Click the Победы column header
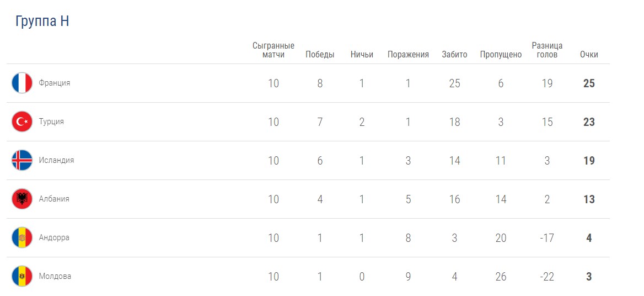 pos(320,55)
